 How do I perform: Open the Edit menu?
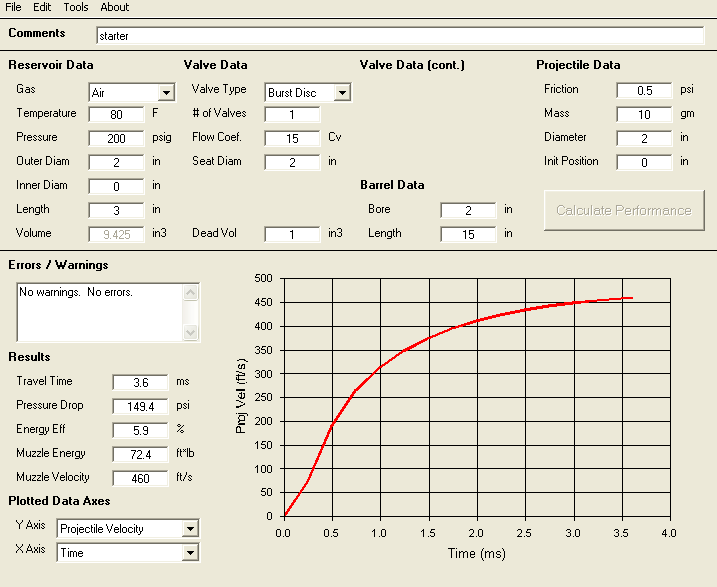pos(42,7)
